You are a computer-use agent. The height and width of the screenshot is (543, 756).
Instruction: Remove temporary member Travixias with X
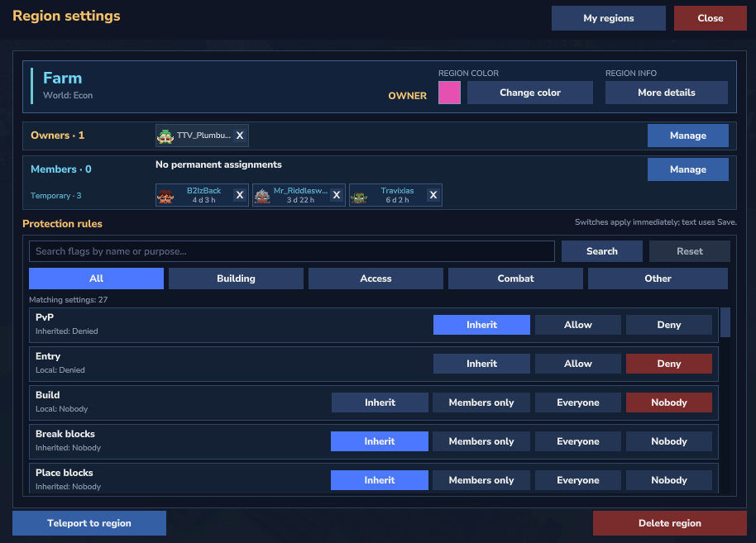click(x=433, y=195)
